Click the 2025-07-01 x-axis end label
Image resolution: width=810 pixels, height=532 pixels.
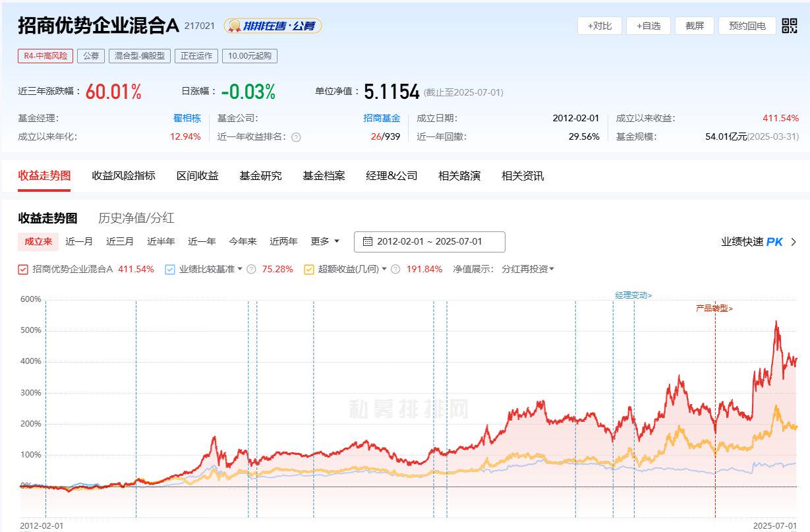[x=774, y=525]
